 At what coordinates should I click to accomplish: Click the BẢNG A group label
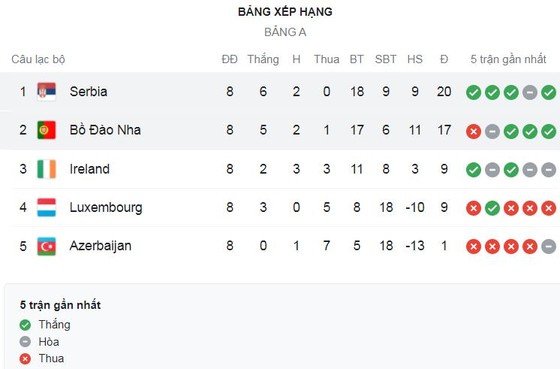pos(285,32)
